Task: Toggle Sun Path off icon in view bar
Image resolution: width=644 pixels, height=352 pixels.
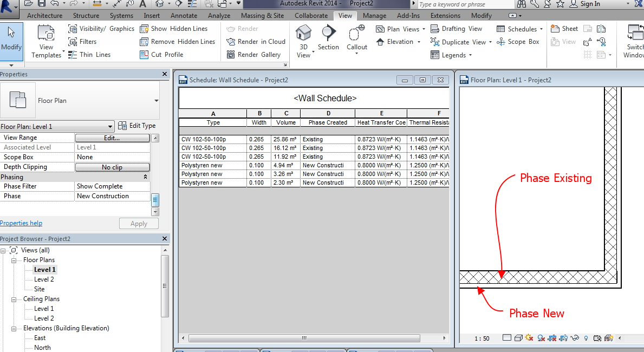Action: pos(529,338)
